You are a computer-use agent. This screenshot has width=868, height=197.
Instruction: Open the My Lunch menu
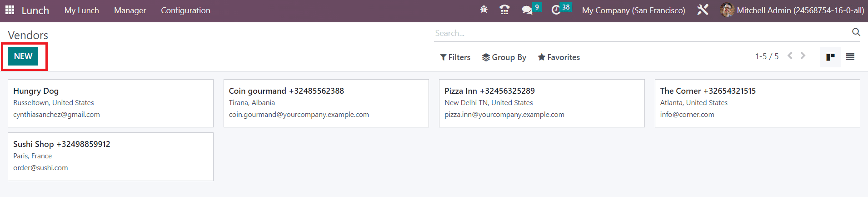[x=82, y=10]
